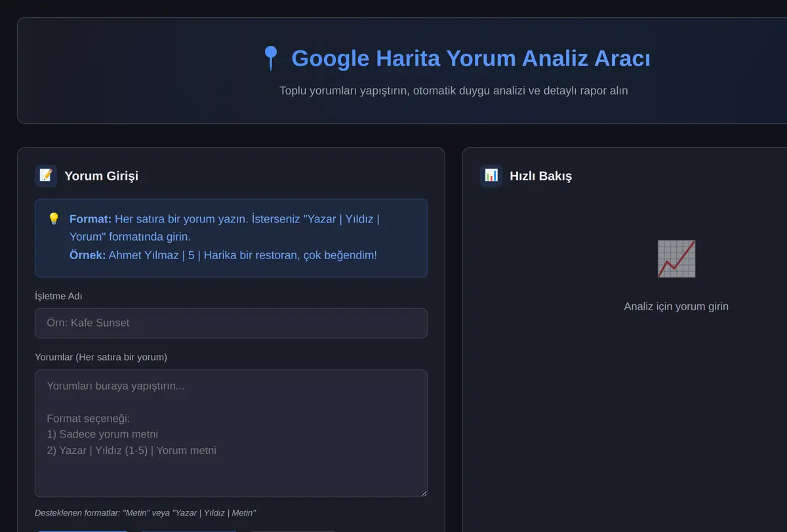Click the 'Desteklenen formatlar' helper note

pyautogui.click(x=145, y=513)
